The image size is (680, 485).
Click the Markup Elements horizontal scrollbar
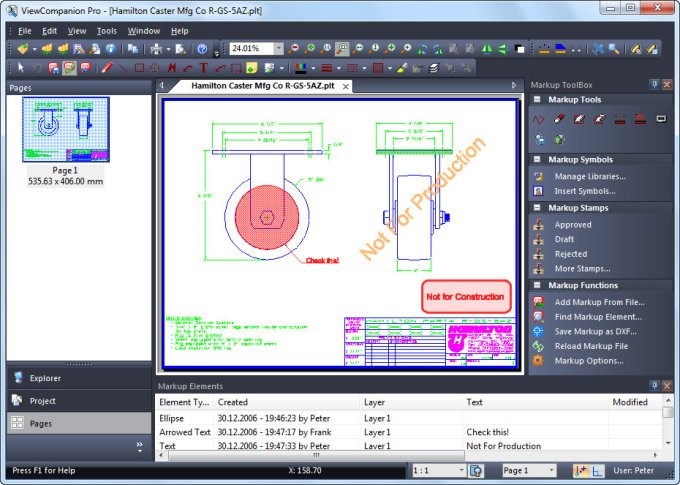tap(316, 455)
